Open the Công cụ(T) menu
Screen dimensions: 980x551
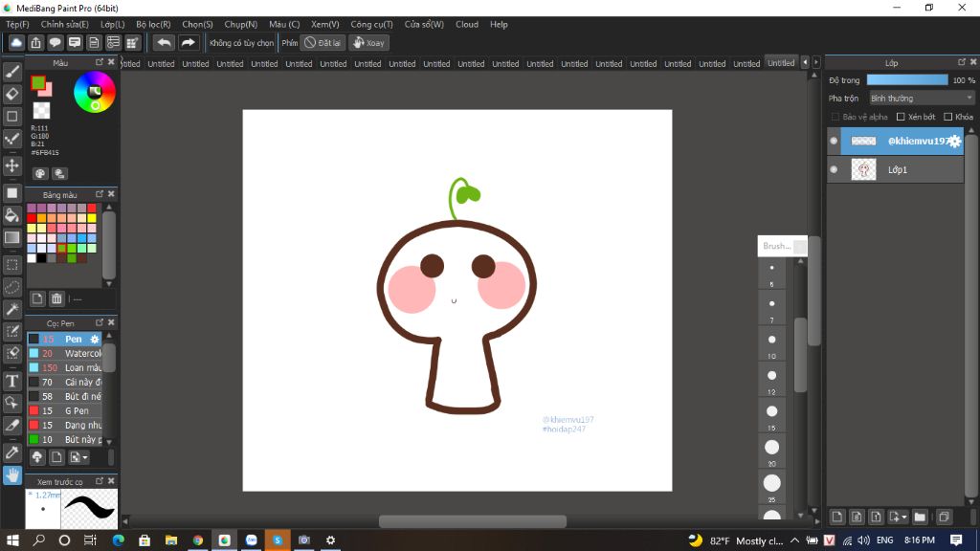(x=371, y=24)
